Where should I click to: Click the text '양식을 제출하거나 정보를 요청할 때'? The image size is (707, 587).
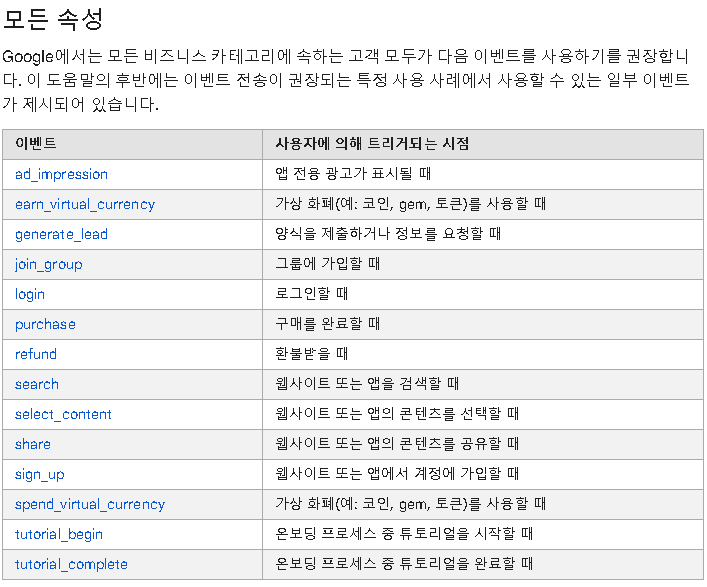[x=388, y=234]
